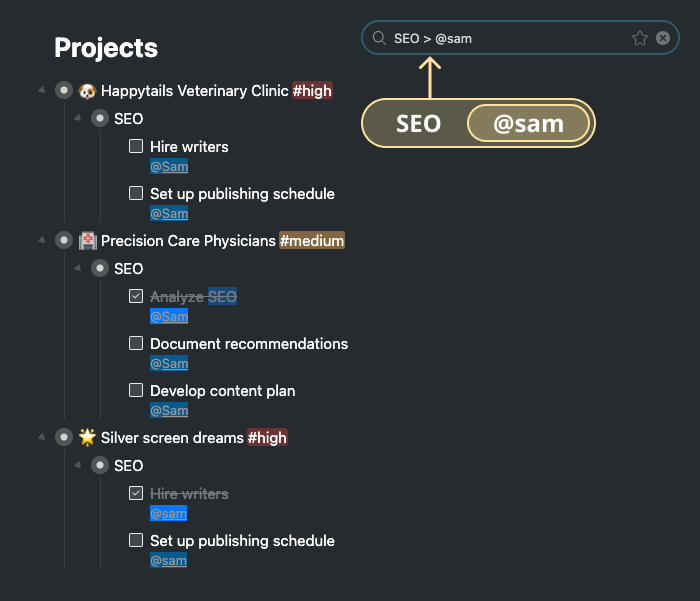Click @Sam under Develop content plan
The width and height of the screenshot is (700, 601).
tap(169, 410)
